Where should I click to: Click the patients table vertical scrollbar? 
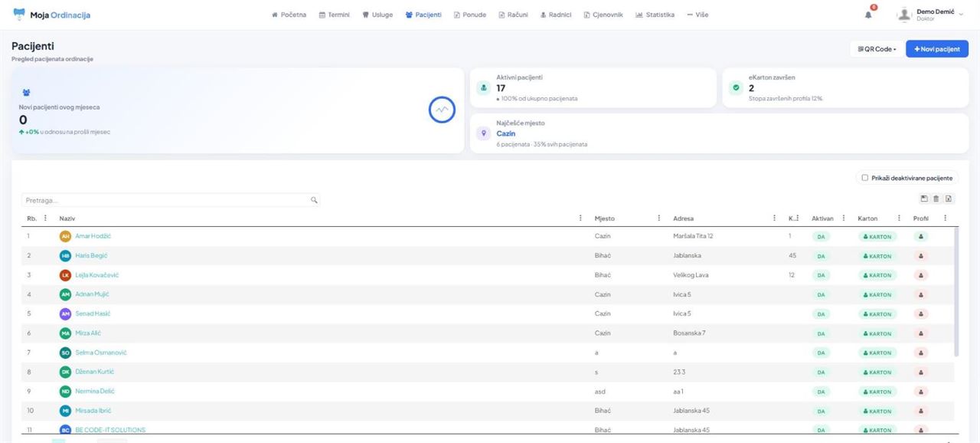(956, 291)
